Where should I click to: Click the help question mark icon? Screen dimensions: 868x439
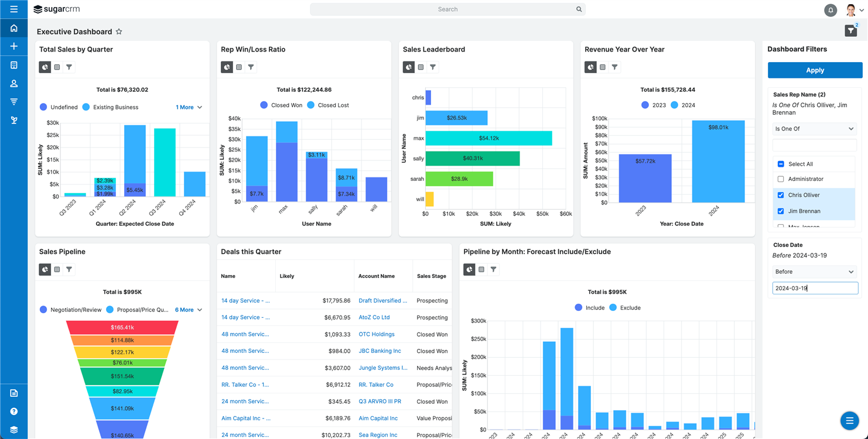click(13, 411)
